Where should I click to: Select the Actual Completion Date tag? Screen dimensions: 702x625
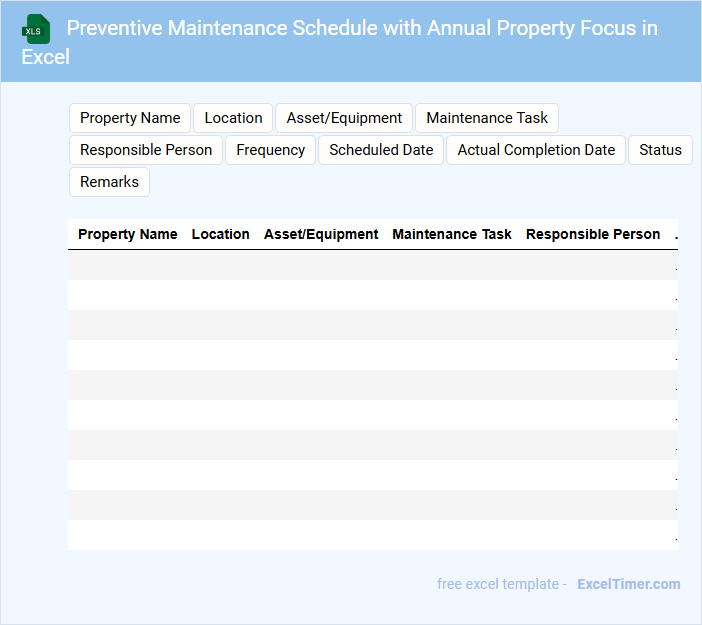tap(536, 150)
